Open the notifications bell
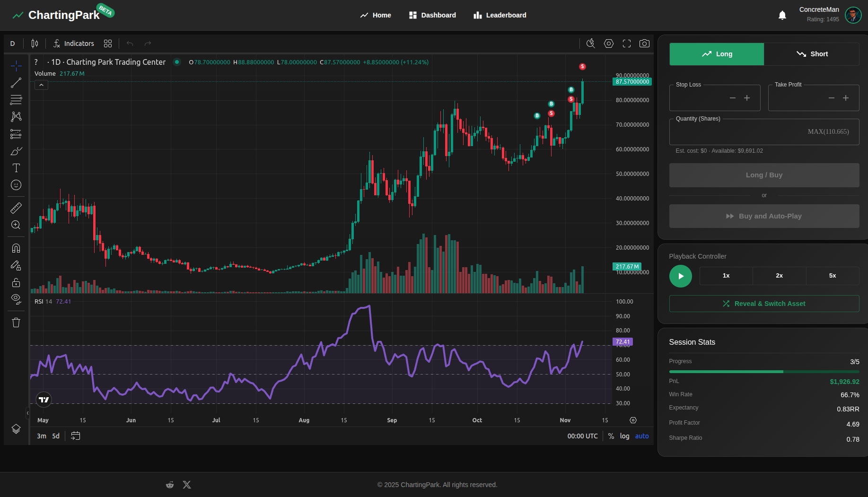The width and height of the screenshot is (868, 497). [782, 15]
